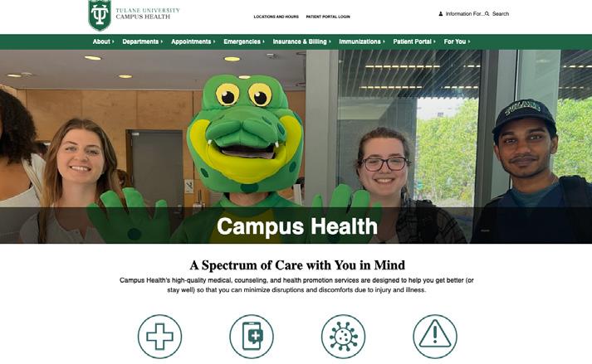Image resolution: width=592 pixels, height=364 pixels.
Task: Open the Insurance & Billing menu
Action: [x=301, y=41]
